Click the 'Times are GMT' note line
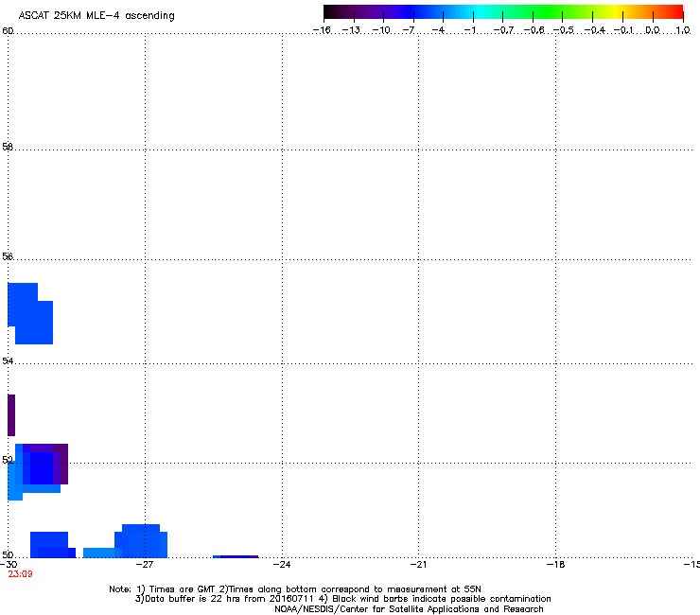Viewport: 700px width, 615px height. (x=295, y=589)
